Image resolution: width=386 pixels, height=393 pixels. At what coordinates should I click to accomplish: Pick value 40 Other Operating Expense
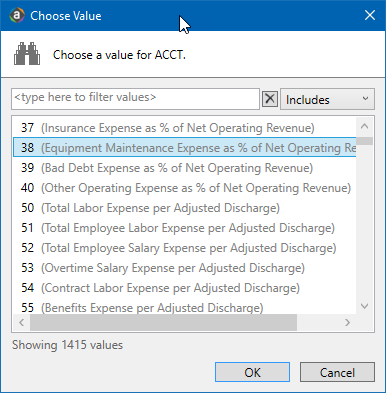tap(185, 188)
